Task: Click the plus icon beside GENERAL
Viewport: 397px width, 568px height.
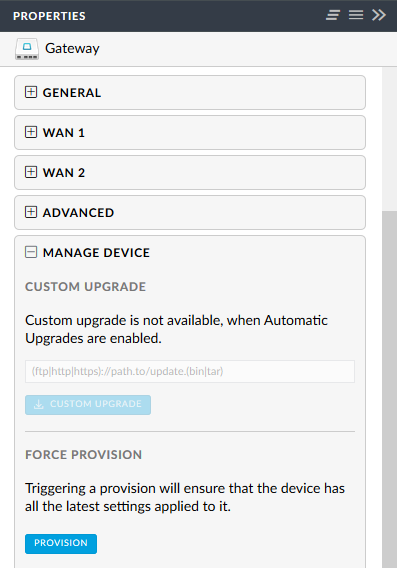Action: click(x=31, y=92)
